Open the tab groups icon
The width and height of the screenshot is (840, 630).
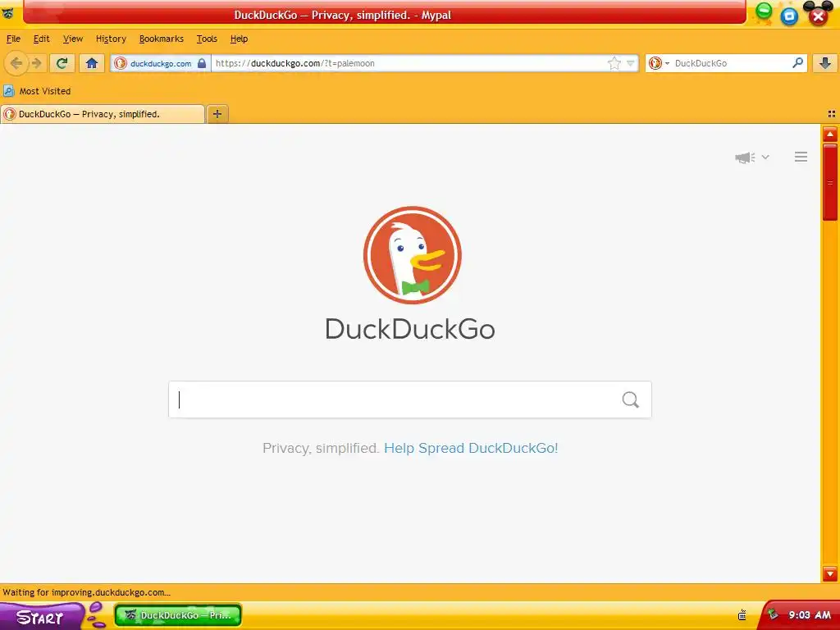pyautogui.click(x=832, y=114)
